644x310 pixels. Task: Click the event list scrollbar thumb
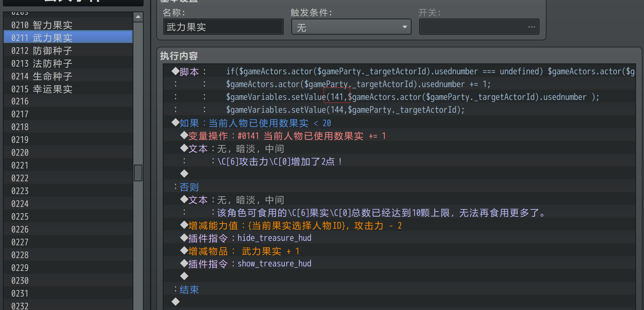click(x=138, y=173)
